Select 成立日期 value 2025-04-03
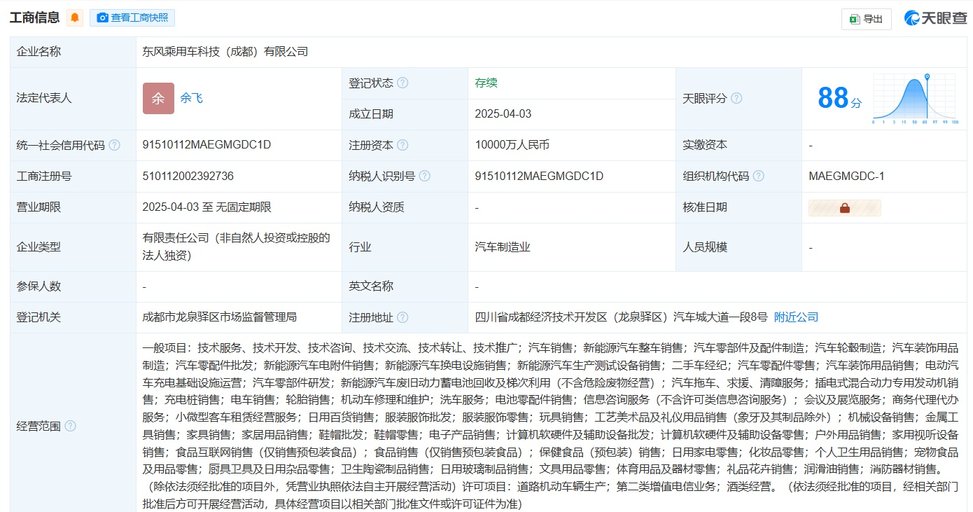The image size is (973, 512). [503, 114]
